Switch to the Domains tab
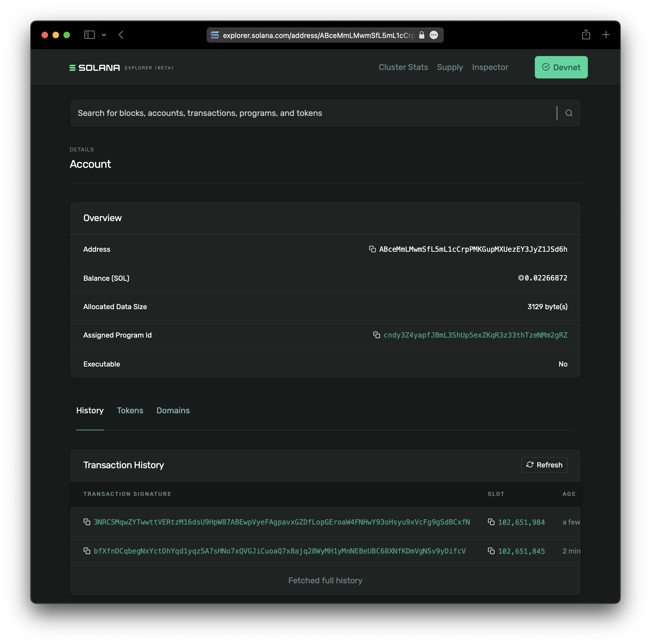This screenshot has height=644, width=651. (x=173, y=411)
